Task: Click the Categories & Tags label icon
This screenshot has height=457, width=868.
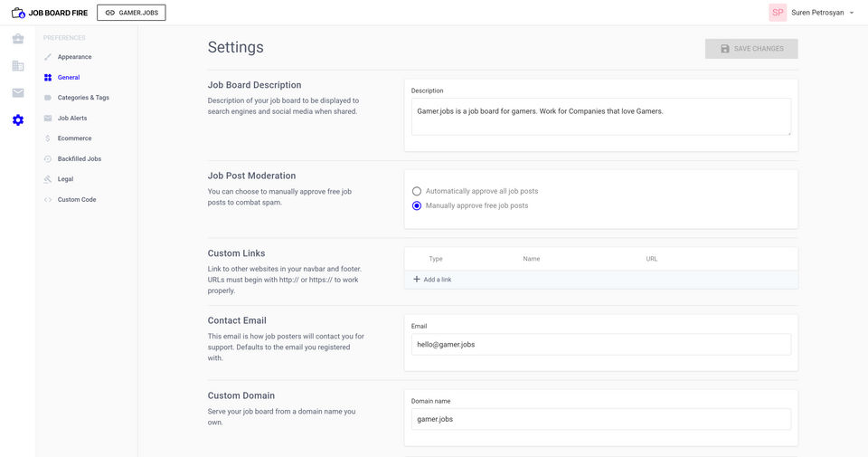Action: [48, 98]
